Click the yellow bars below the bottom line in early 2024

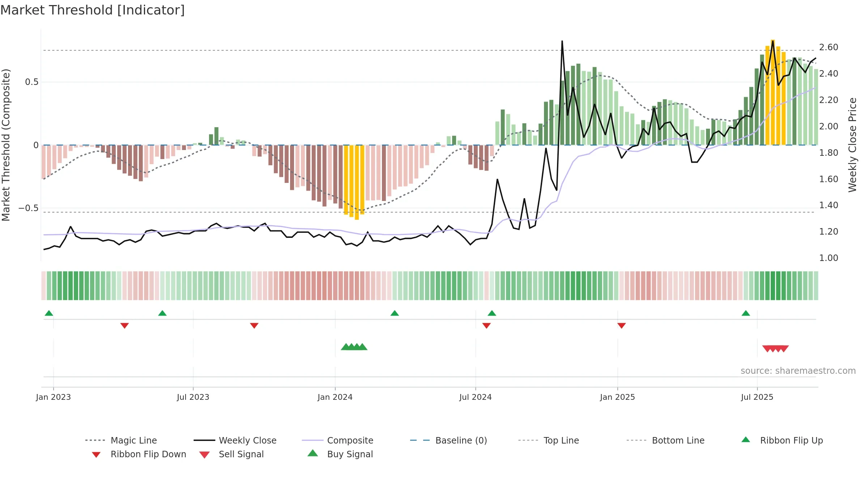(354, 182)
